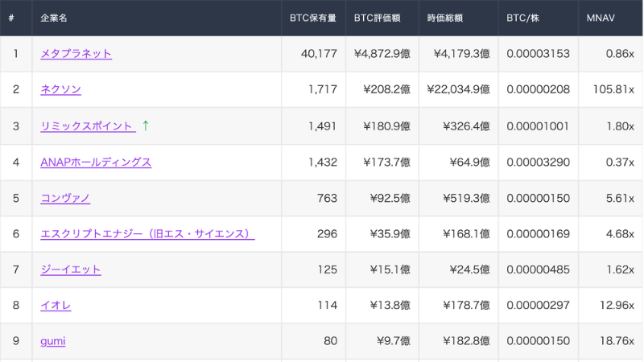Screen dimensions: 644x362
Task: Select the 12.96x MNAV cell
Action: [x=610, y=306]
